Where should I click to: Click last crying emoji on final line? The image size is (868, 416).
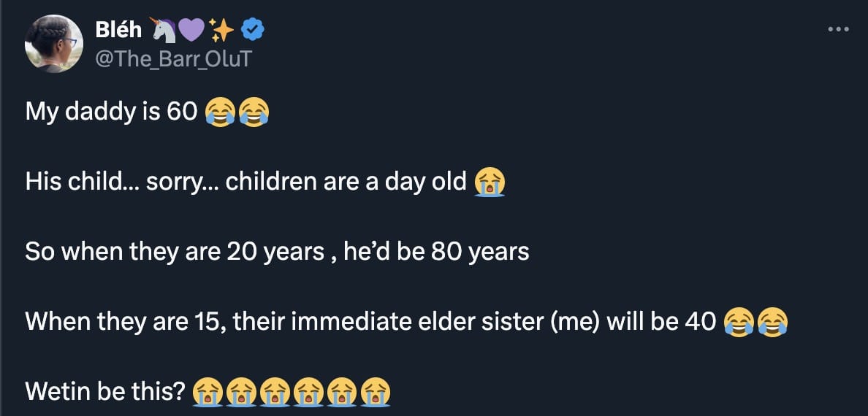pos(376,393)
